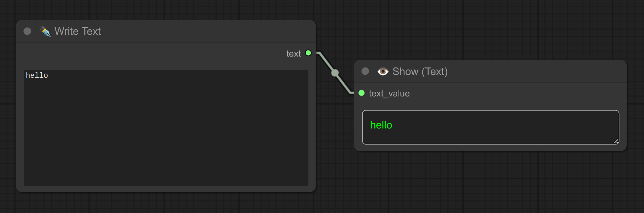Click the bottom-right corner of Show (Text) node
This screenshot has width=644, height=213.
(x=624, y=149)
